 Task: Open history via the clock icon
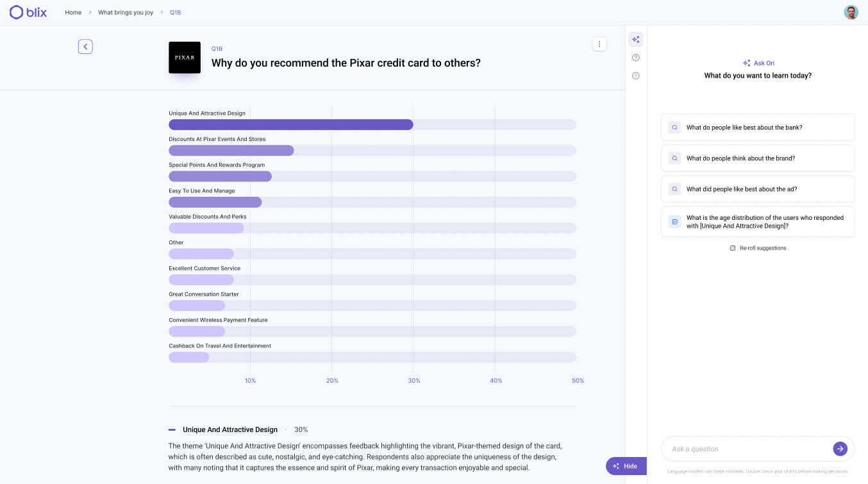[635, 76]
